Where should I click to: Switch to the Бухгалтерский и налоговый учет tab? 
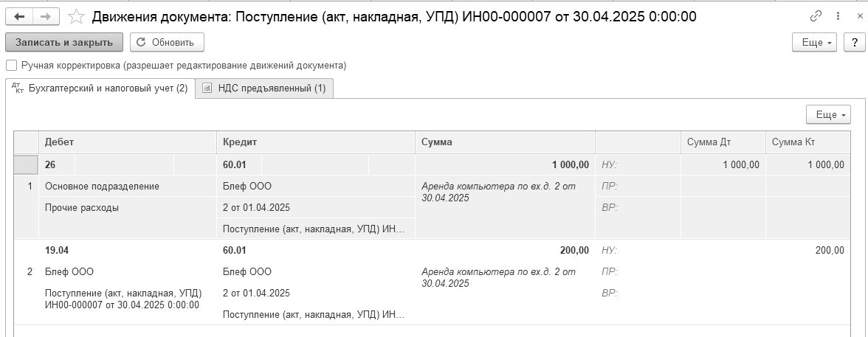(100, 88)
